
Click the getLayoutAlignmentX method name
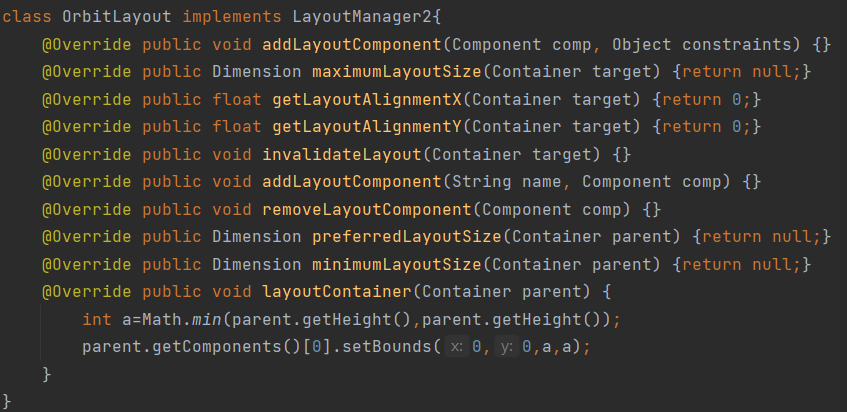(x=366, y=99)
